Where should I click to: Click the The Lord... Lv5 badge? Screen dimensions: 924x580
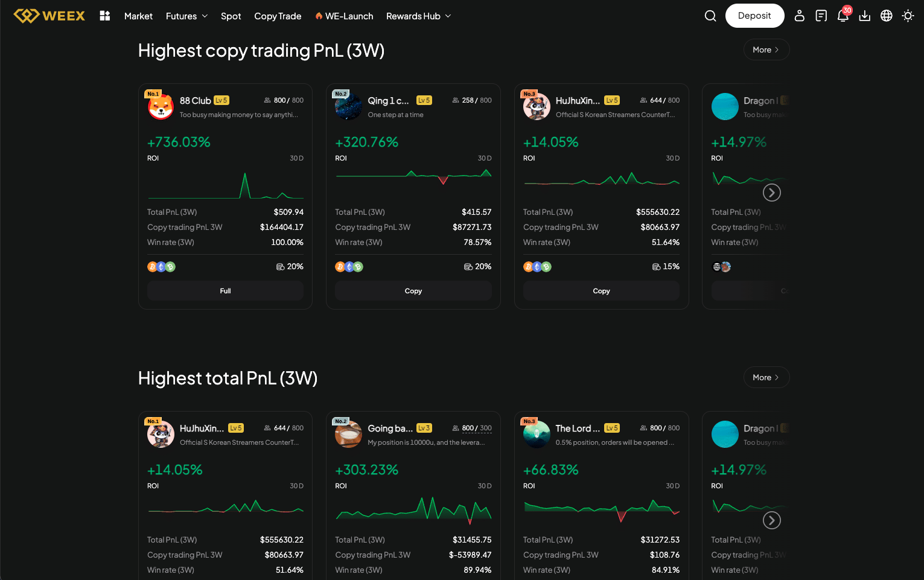[x=612, y=429]
